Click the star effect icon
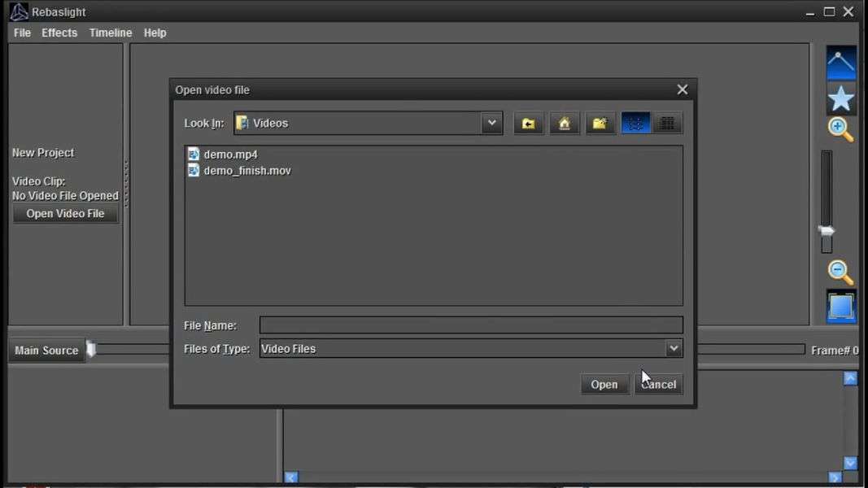Image resolution: width=868 pixels, height=488 pixels. click(841, 98)
